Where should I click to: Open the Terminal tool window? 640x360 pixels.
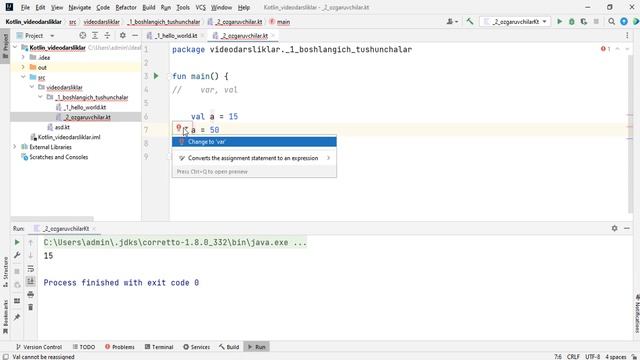pos(159,347)
